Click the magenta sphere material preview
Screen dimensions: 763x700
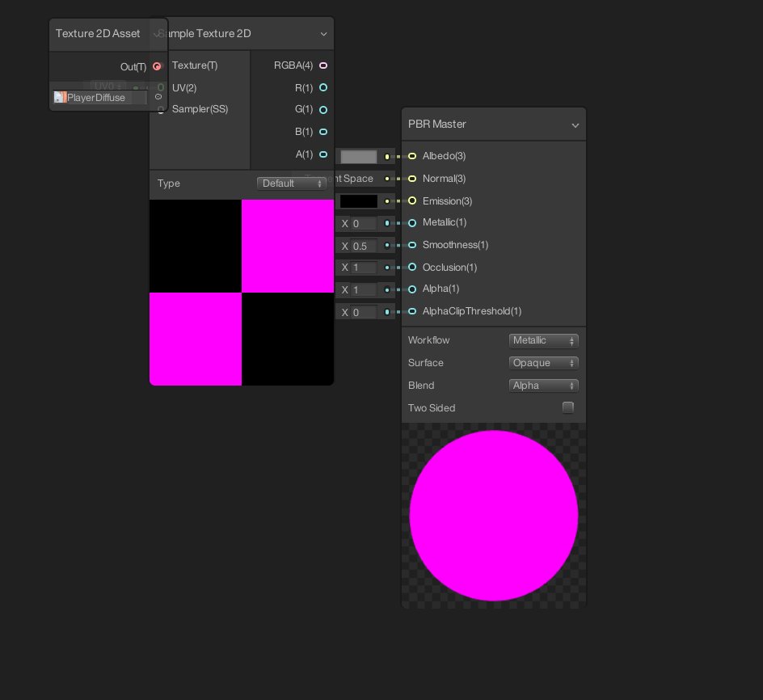pos(493,516)
